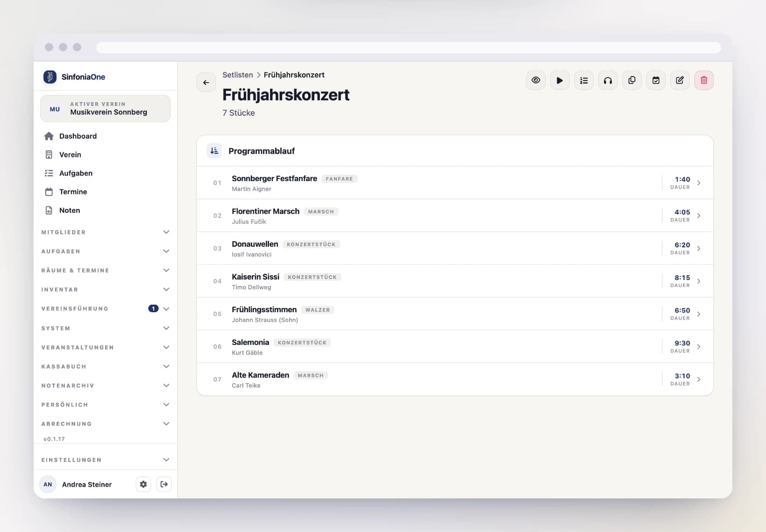Click the calendar check icon
Viewport: 766px width, 532px height.
(x=656, y=80)
